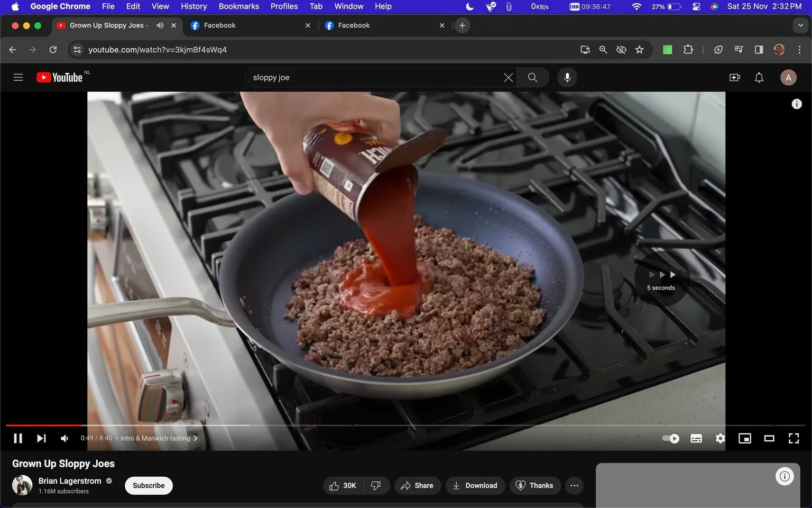
Task: Skip to the next video
Action: click(x=41, y=438)
